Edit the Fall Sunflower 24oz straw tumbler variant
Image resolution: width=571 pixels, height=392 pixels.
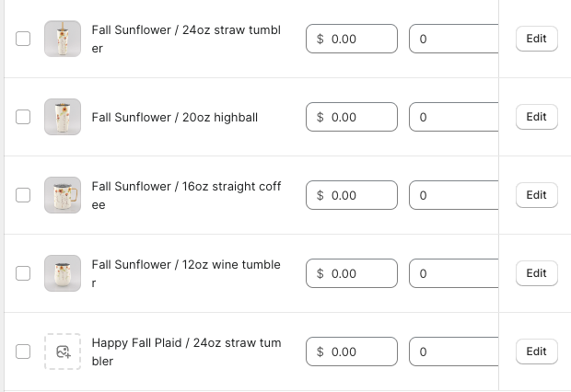tap(536, 39)
